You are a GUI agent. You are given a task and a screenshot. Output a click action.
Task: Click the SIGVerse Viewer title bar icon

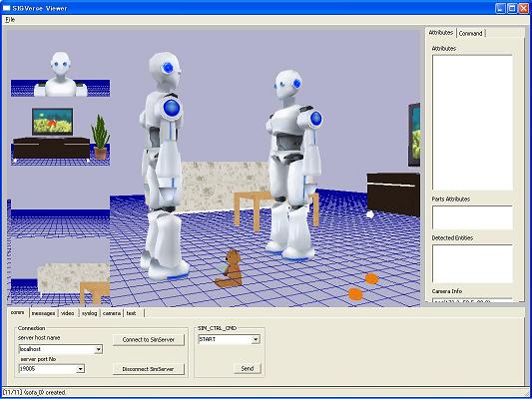(x=6, y=8)
